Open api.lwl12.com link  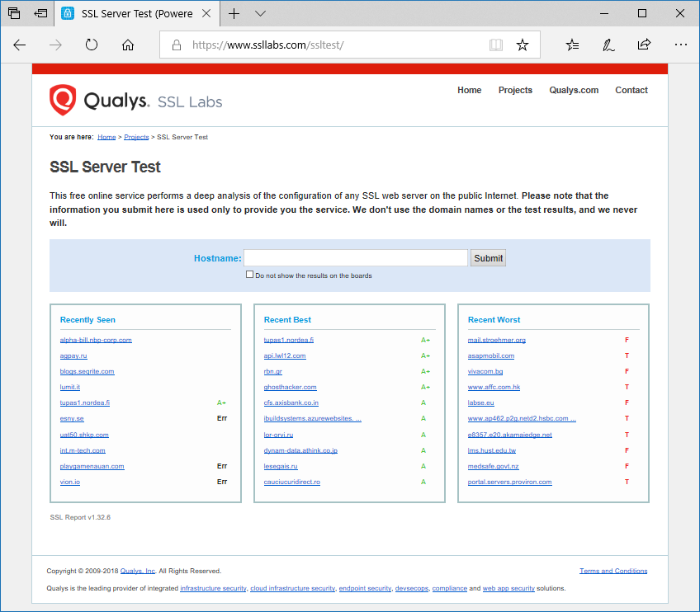pos(285,355)
